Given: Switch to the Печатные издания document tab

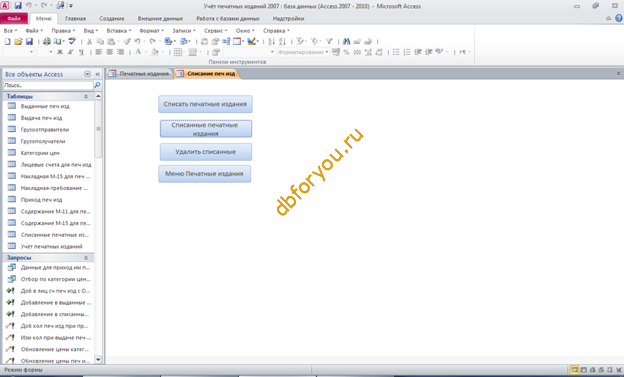Looking at the screenshot, I should pyautogui.click(x=140, y=74).
